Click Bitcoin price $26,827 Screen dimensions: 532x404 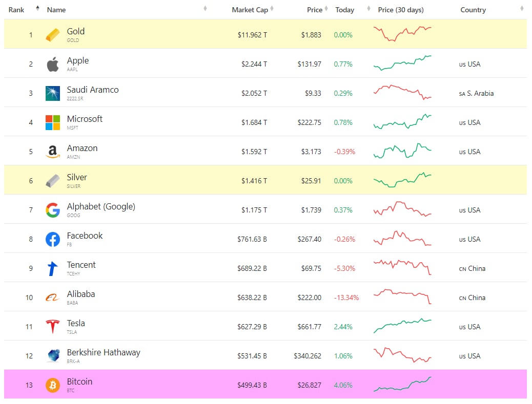point(309,385)
